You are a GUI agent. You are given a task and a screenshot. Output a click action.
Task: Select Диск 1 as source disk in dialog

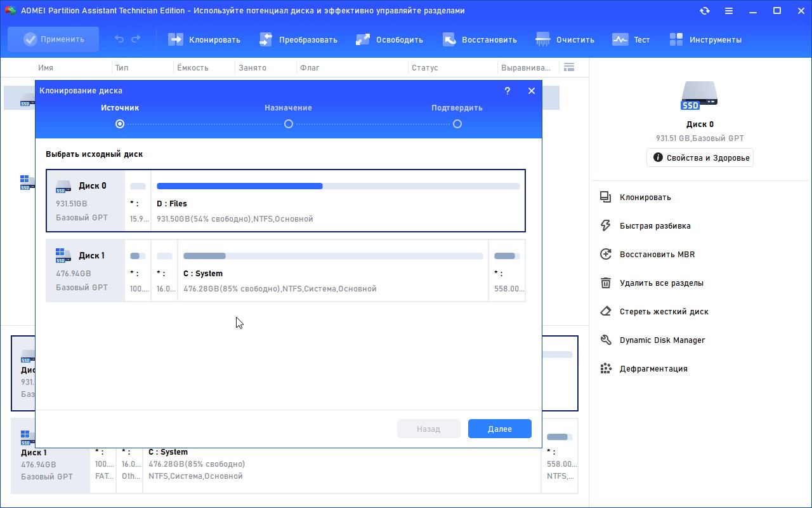[x=285, y=271]
